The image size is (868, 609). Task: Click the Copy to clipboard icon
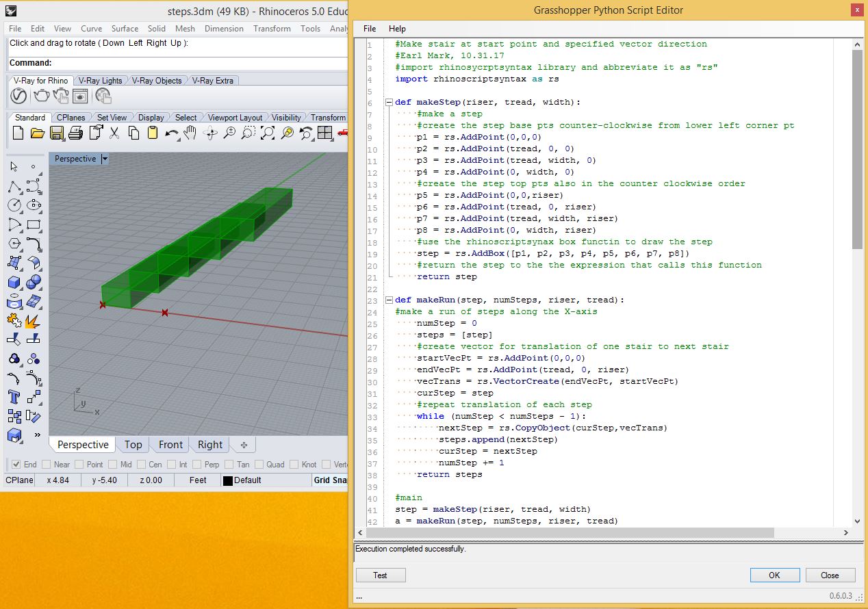[133, 133]
